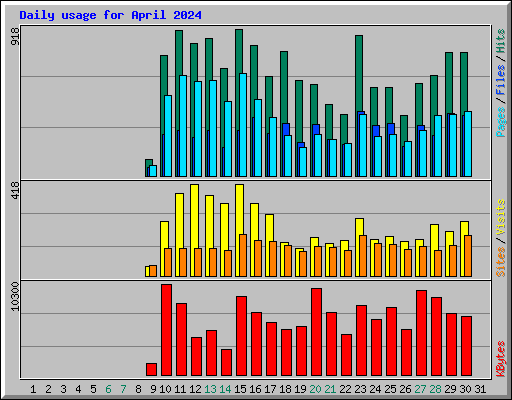
Task: Select the yellow "Visits" legend label
Action: (500, 217)
